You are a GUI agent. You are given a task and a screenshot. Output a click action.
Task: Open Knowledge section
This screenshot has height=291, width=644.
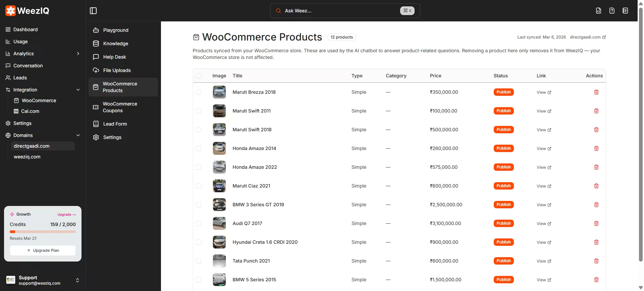click(123, 44)
